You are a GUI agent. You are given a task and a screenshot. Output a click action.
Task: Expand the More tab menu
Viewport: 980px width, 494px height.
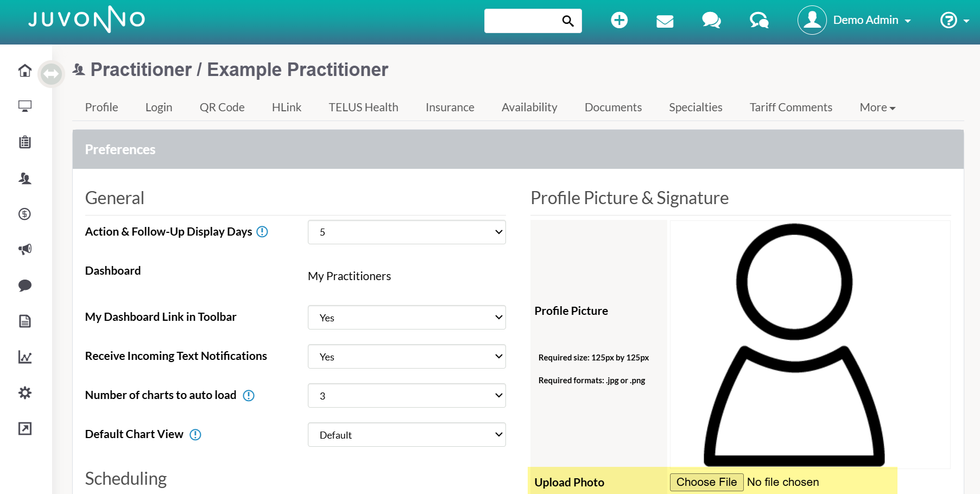point(877,107)
